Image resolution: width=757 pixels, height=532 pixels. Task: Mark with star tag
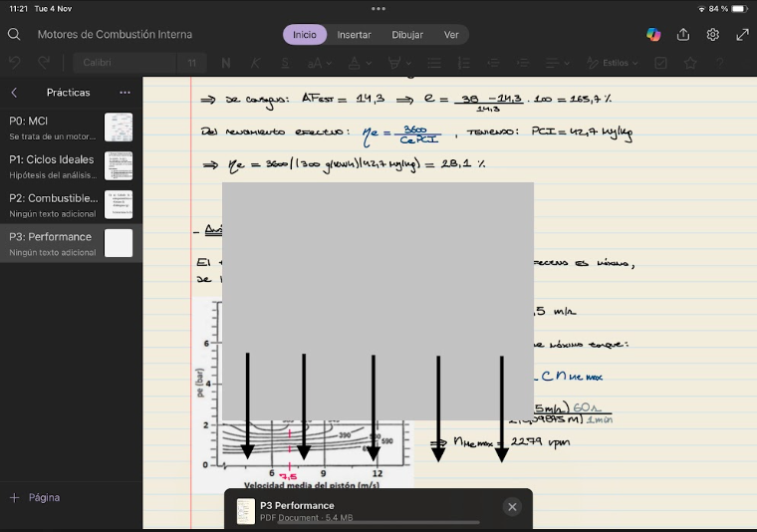tap(690, 63)
